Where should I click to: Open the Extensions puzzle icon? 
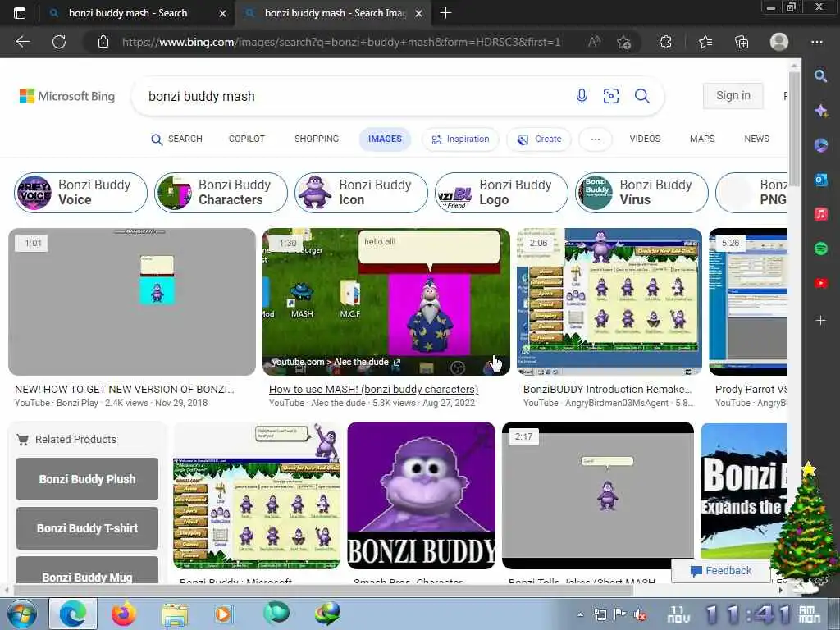point(665,42)
